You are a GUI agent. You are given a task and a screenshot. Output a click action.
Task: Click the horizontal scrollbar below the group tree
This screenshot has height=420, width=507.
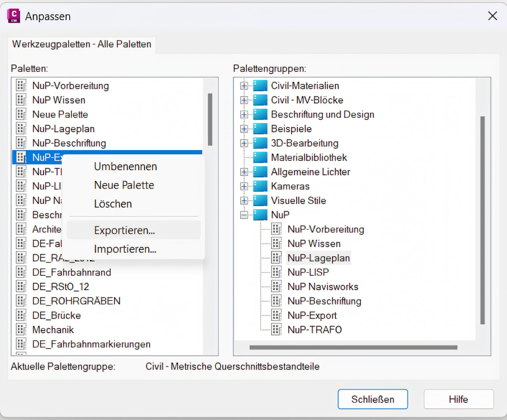pyautogui.click(x=353, y=347)
